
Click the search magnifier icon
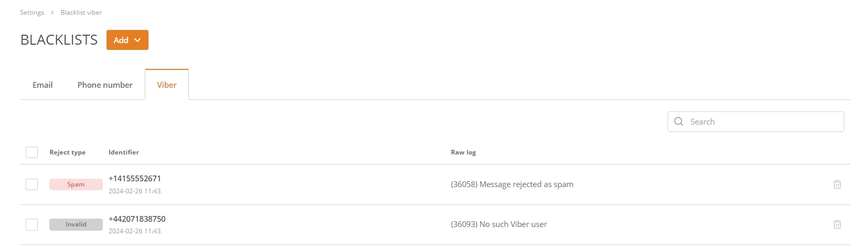679,121
